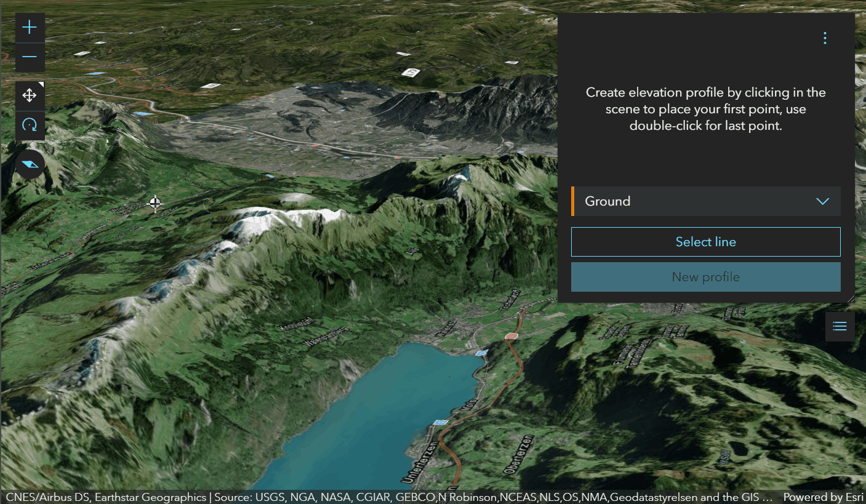Toggle the orange Ground profile color bar
This screenshot has width=866, height=504.
coord(573,201)
